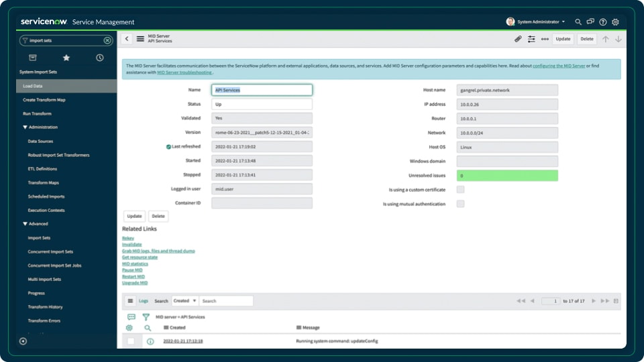Viewport: 644px width, 362px height.
Task: Click the Pause MID link
Action: [x=132, y=270]
